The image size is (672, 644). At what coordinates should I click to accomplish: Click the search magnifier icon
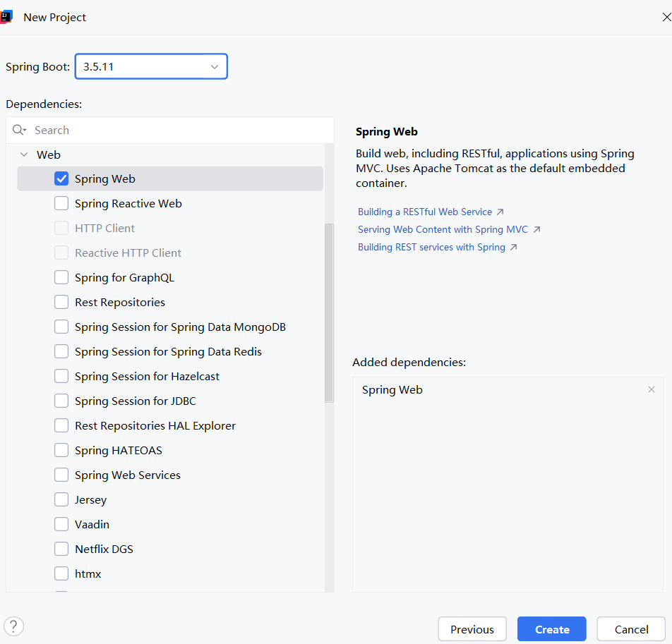coord(19,130)
